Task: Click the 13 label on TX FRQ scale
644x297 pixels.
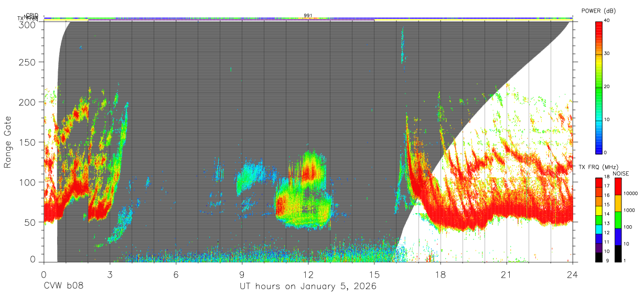Action: point(607,223)
